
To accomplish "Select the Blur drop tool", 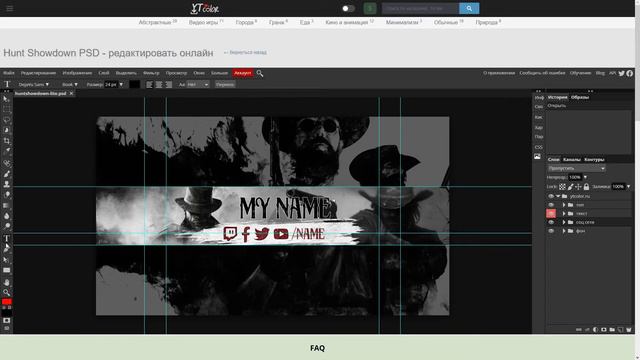I will [7, 216].
